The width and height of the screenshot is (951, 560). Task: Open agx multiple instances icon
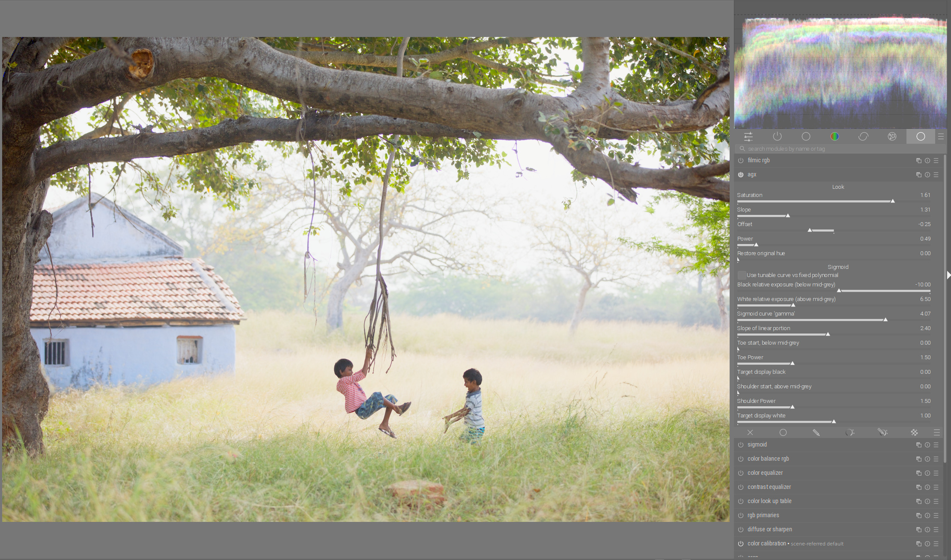918,175
